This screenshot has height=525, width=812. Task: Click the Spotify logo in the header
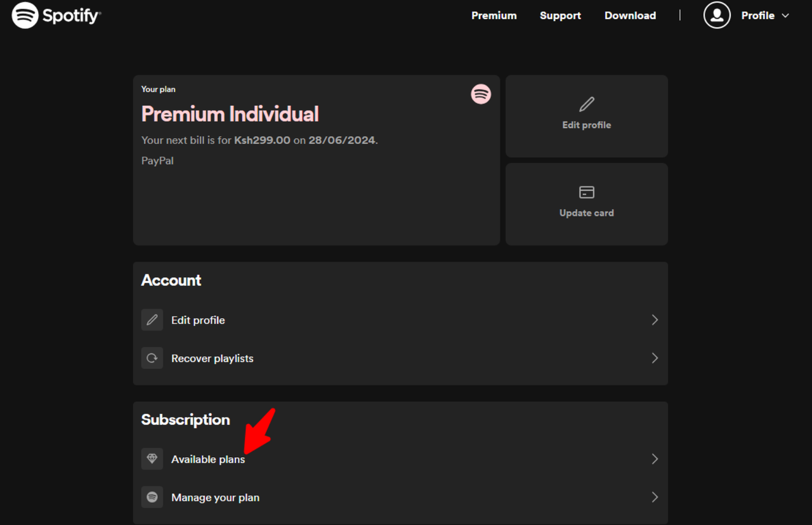pos(56,15)
